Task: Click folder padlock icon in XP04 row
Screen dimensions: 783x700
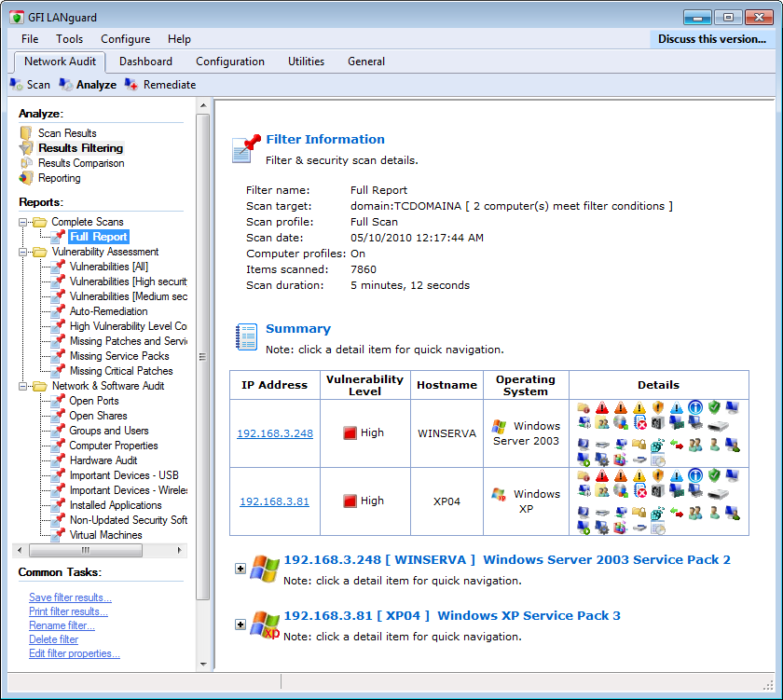Action: (x=639, y=512)
